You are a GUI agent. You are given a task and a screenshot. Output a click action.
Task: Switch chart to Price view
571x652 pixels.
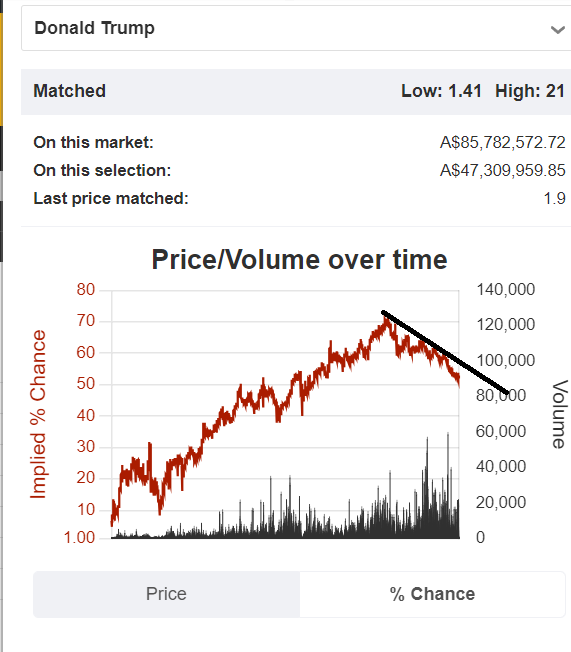[x=166, y=594]
